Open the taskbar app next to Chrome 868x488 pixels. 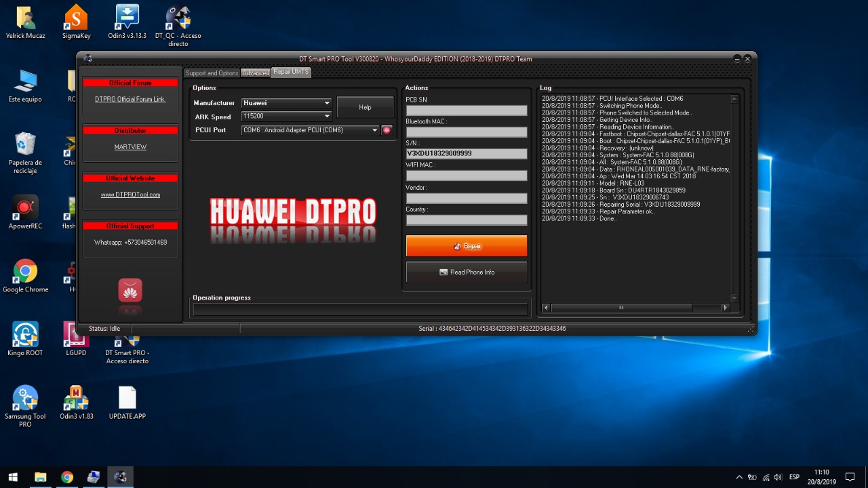94,477
